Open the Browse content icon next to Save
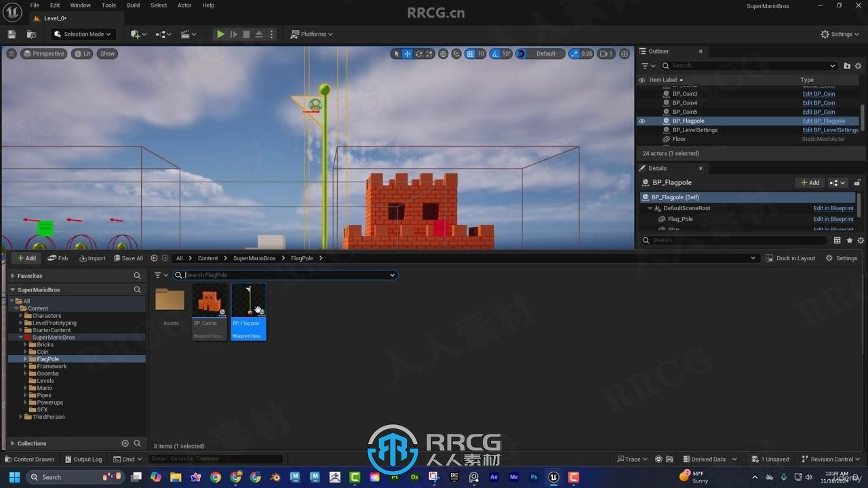The height and width of the screenshot is (488, 868). click(x=31, y=34)
